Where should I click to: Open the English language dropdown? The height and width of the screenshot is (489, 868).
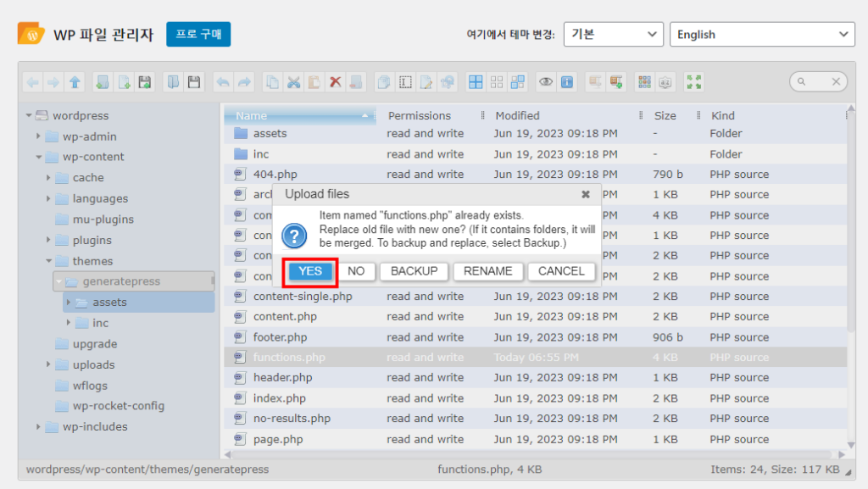(x=762, y=34)
